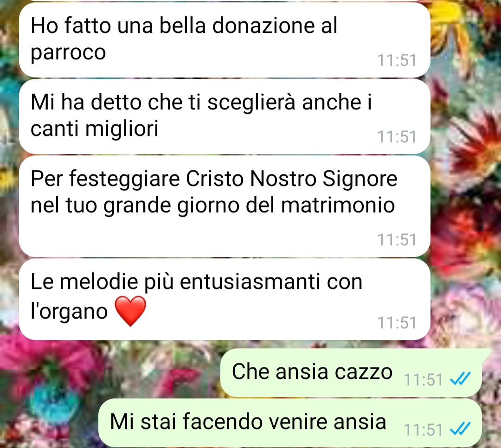501x448 pixels.
Task: Click read receipt ticks on "Mi stai facendo venire ansia"
Action: [460, 429]
